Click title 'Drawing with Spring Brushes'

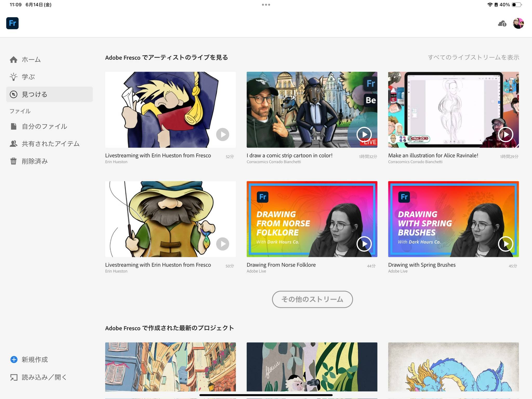[x=422, y=265]
